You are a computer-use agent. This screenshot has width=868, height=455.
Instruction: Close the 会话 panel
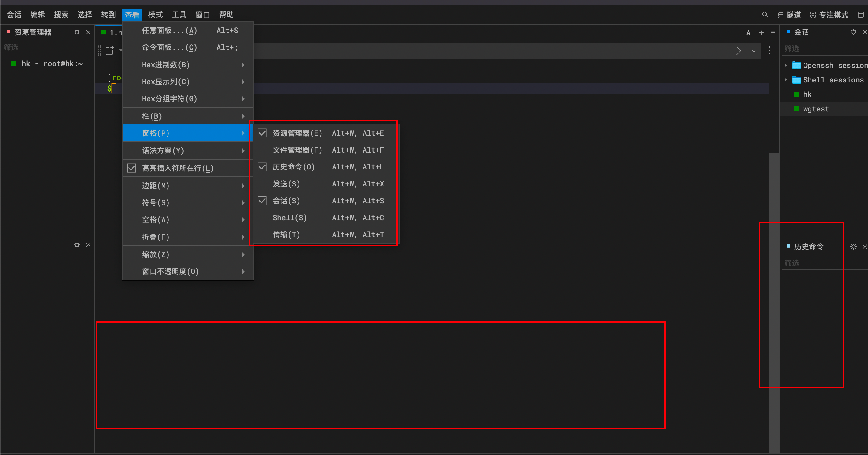click(865, 32)
